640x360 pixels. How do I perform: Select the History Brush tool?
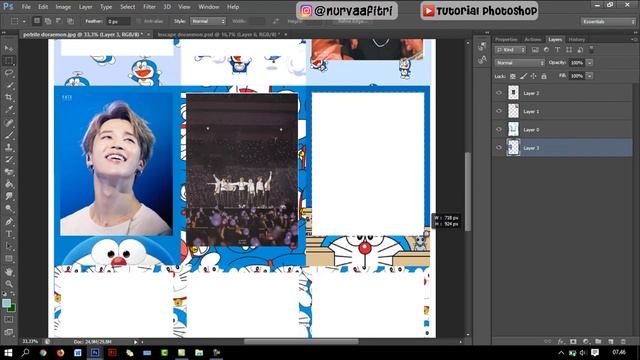[x=9, y=160]
